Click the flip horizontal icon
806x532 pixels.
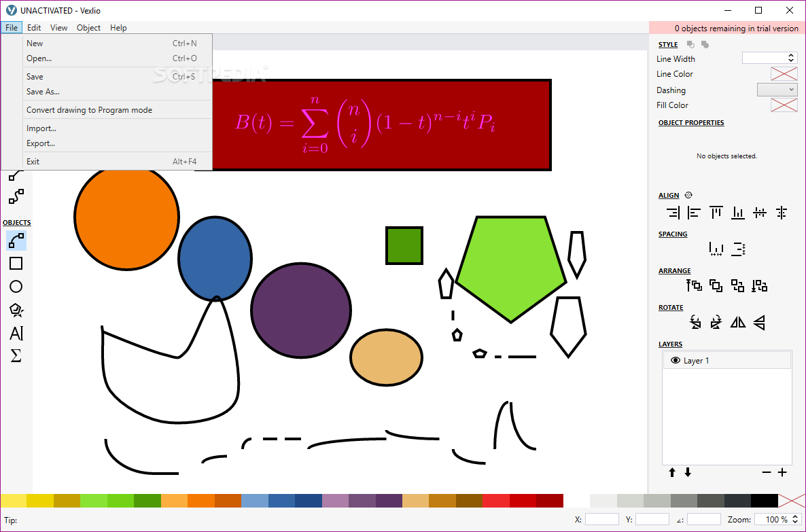(737, 322)
